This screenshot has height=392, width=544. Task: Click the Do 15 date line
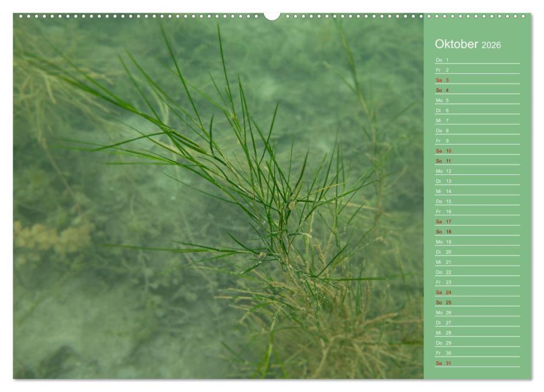coord(477,201)
